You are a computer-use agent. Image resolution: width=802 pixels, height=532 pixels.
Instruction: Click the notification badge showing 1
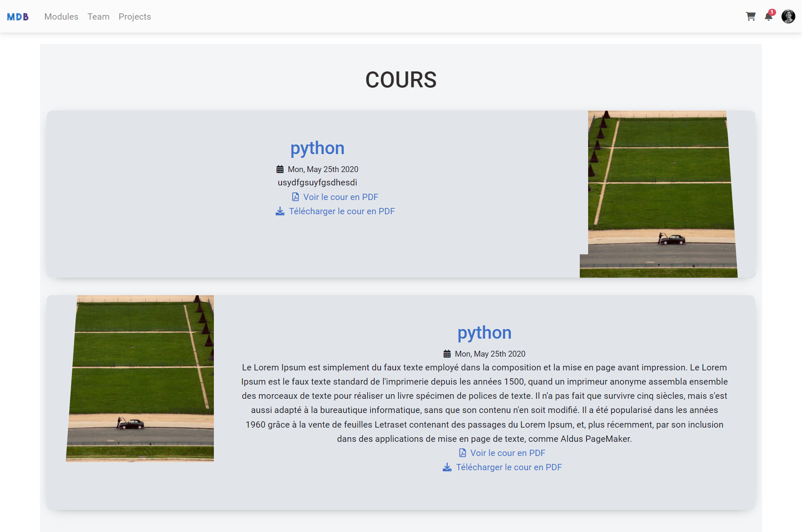pyautogui.click(x=772, y=12)
